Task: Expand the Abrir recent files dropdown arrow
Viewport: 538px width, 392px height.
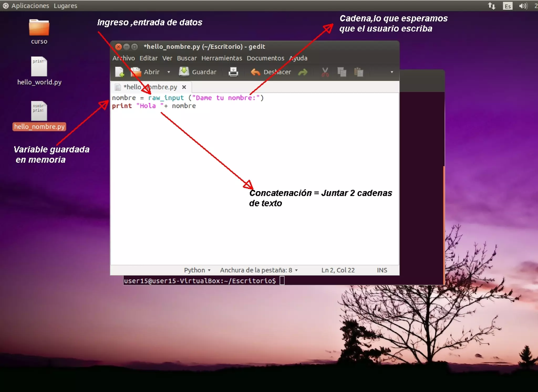Action: (169, 72)
